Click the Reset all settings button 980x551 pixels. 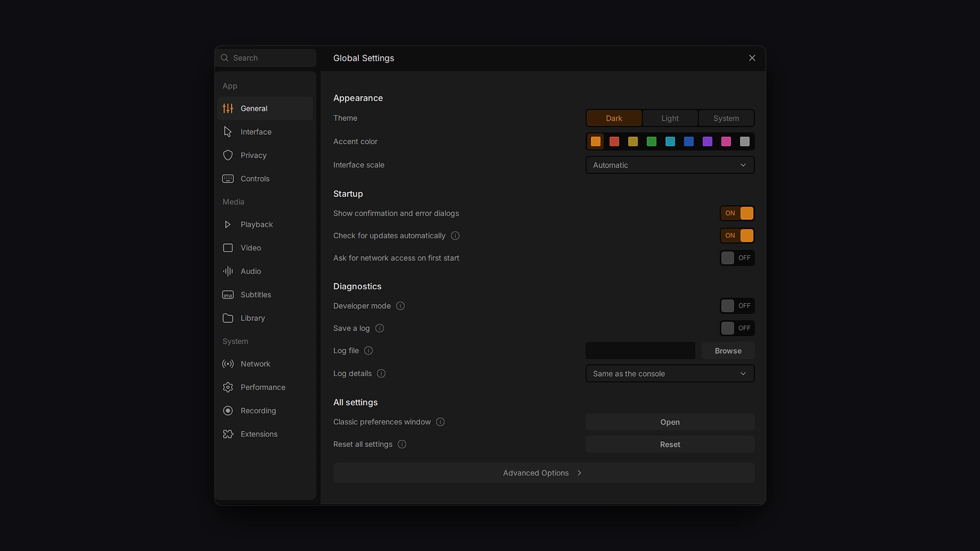670,444
